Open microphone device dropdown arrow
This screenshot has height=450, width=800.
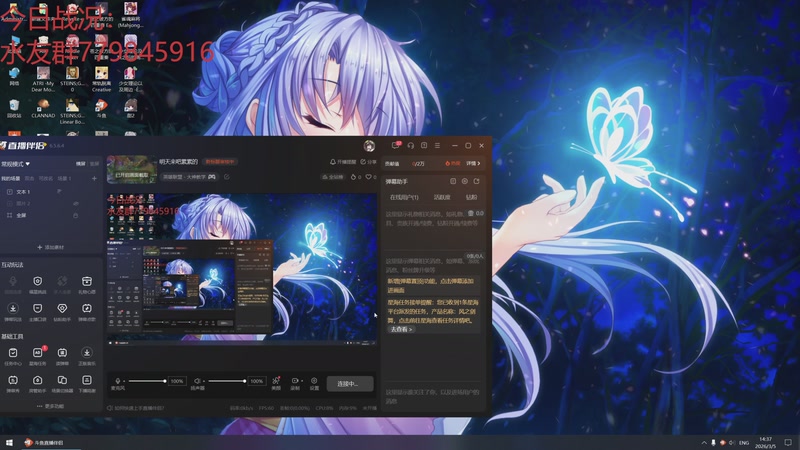tap(124, 381)
